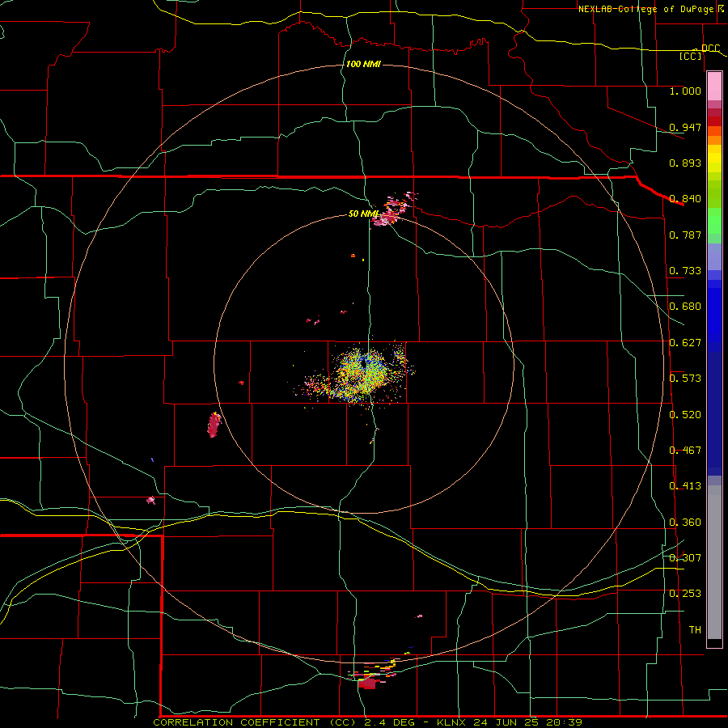The width and height of the screenshot is (728, 728).
Task: Click the 0.520 scale value
Action: click(685, 415)
